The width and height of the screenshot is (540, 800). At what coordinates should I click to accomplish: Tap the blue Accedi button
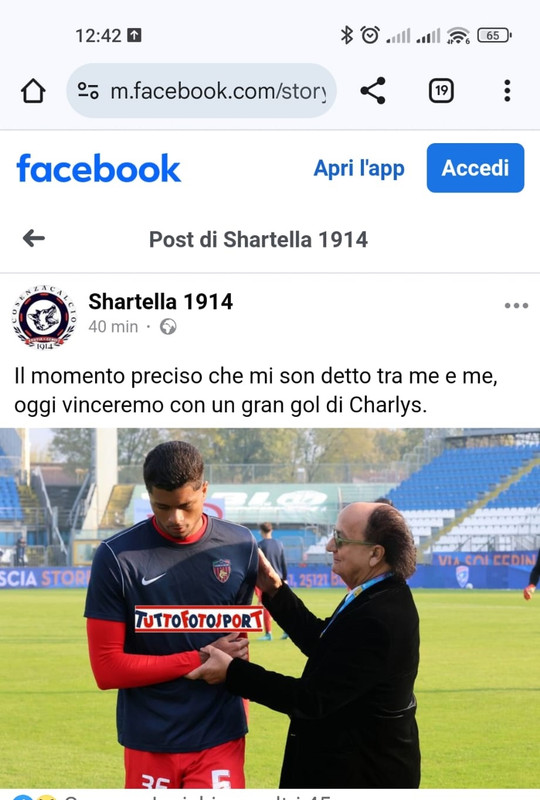[x=475, y=168]
